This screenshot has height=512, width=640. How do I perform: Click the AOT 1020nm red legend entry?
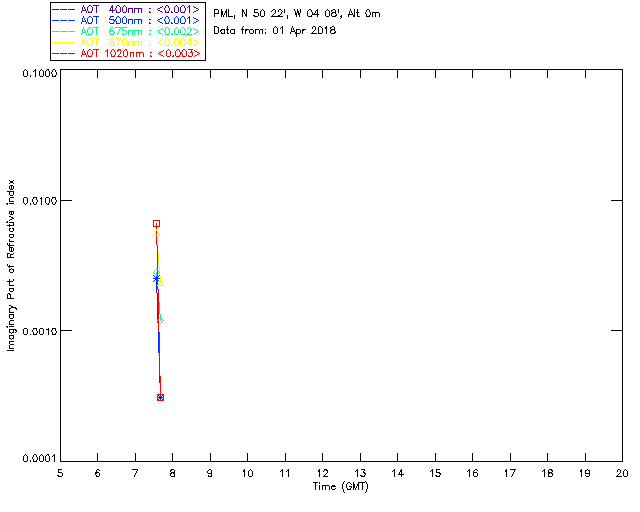click(127, 53)
